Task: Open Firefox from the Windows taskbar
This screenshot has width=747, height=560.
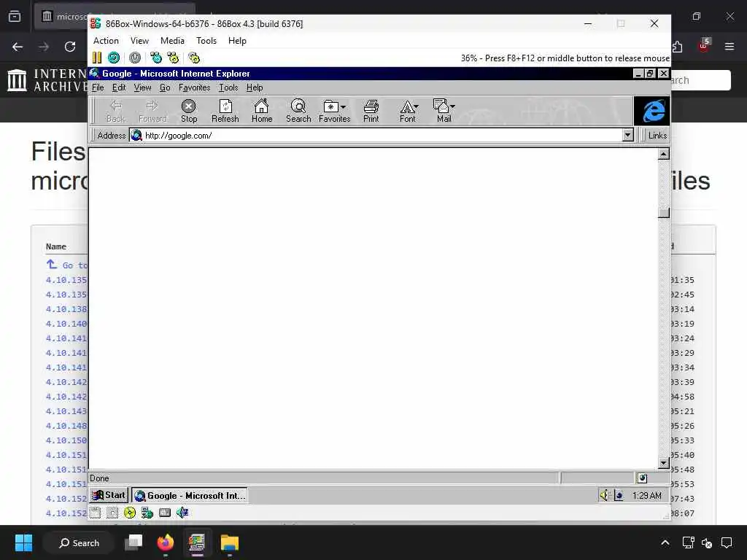Action: point(166,542)
